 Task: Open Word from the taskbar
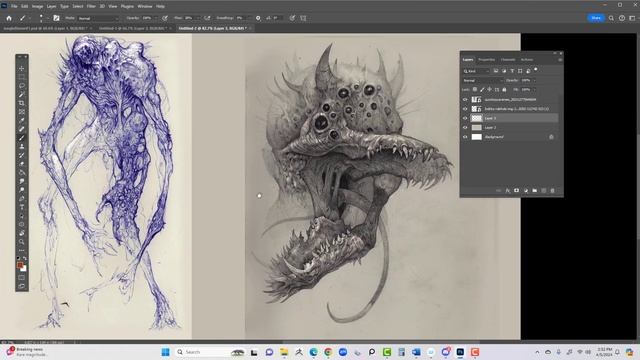coord(416,352)
